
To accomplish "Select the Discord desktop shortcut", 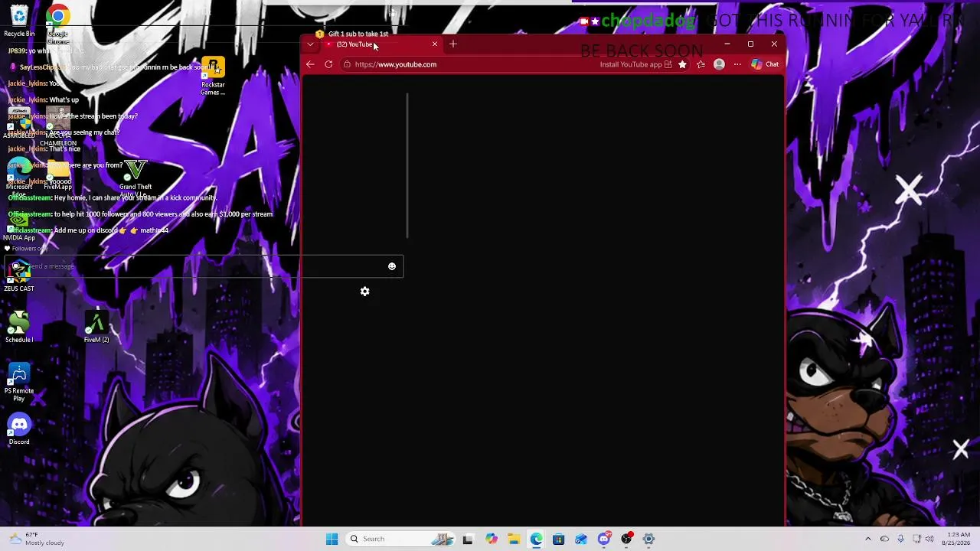I will pos(19,429).
